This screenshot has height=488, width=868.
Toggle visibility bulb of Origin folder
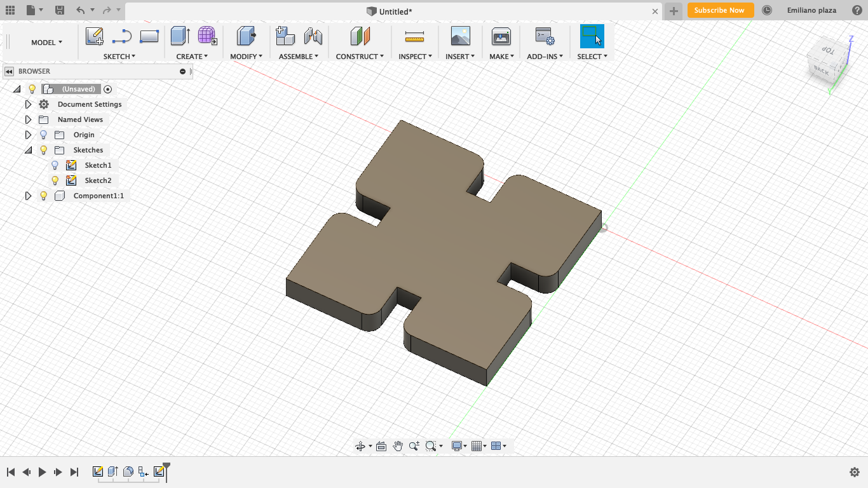pyautogui.click(x=43, y=135)
